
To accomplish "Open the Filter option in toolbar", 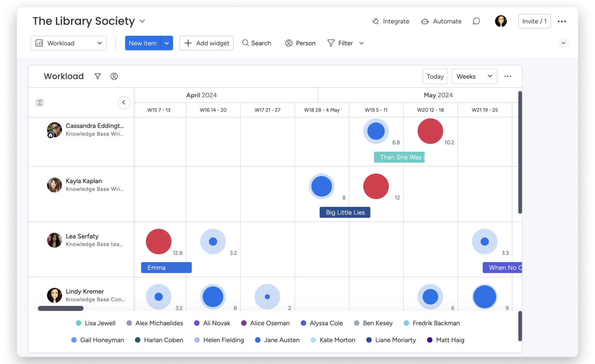I will 340,43.
